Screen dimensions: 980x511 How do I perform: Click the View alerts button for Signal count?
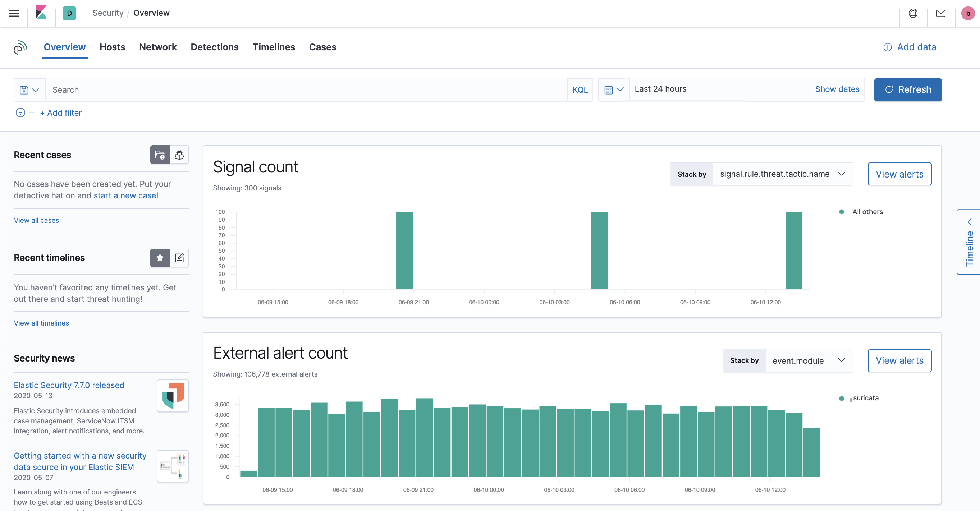coord(899,174)
